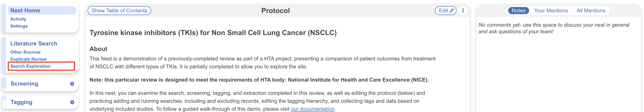Open Duplicate Review
The image size is (644, 112).
[x=28, y=59]
